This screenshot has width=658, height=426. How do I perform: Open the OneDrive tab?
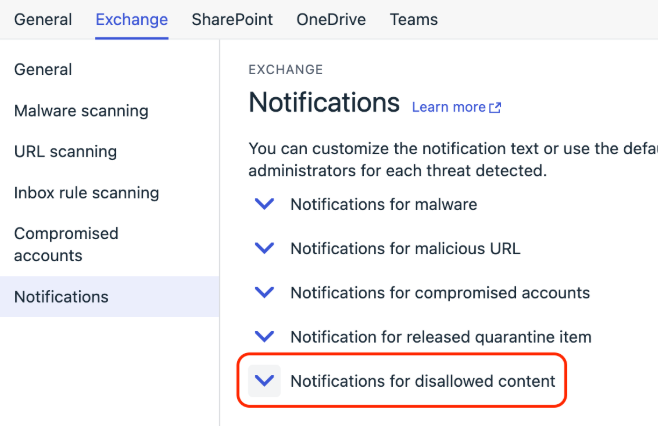pyautogui.click(x=331, y=20)
